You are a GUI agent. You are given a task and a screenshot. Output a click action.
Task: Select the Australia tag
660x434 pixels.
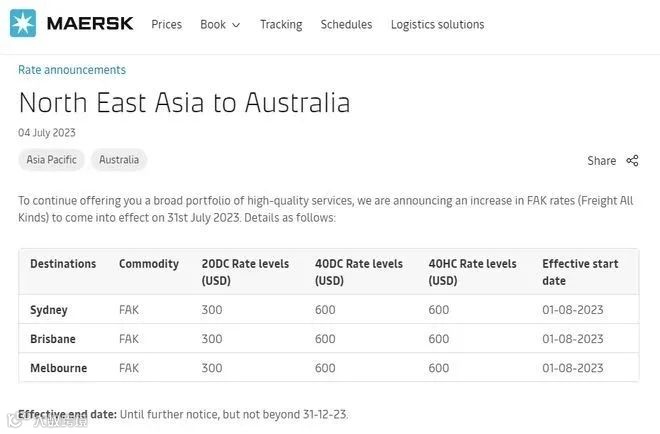119,160
